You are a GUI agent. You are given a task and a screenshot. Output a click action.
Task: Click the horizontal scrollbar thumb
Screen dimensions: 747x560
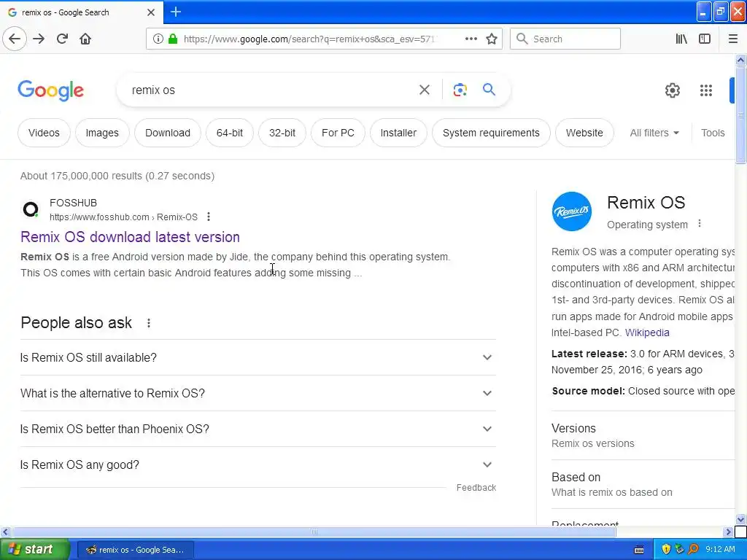pos(314,532)
